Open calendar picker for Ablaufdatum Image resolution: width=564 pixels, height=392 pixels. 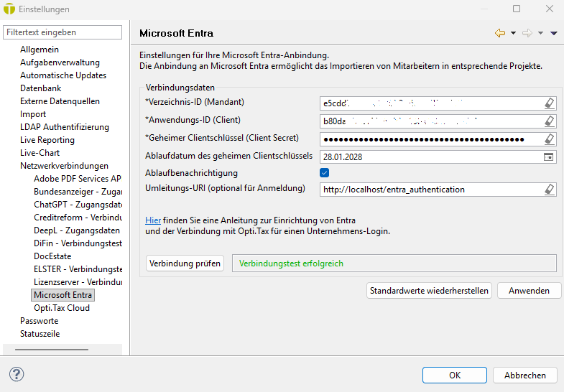549,157
